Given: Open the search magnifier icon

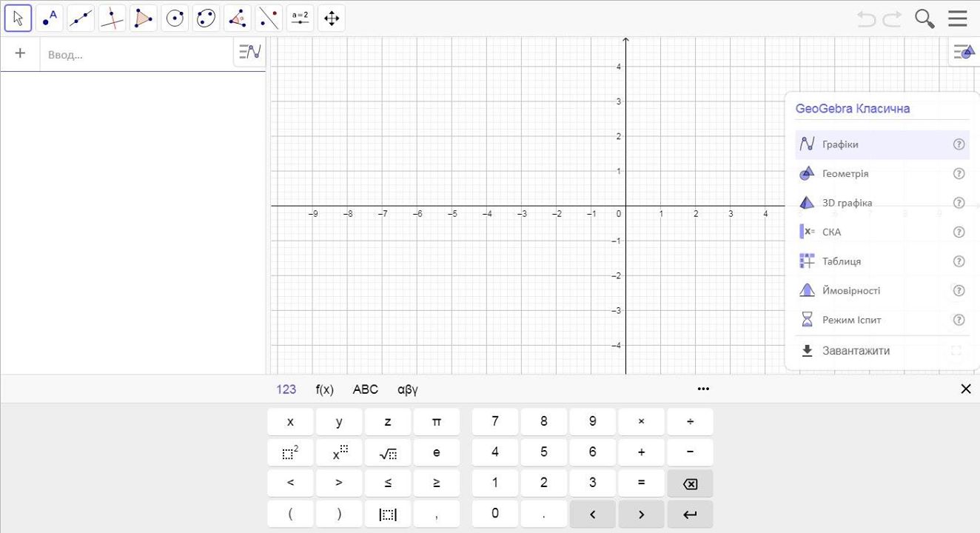Looking at the screenshot, I should (x=924, y=19).
